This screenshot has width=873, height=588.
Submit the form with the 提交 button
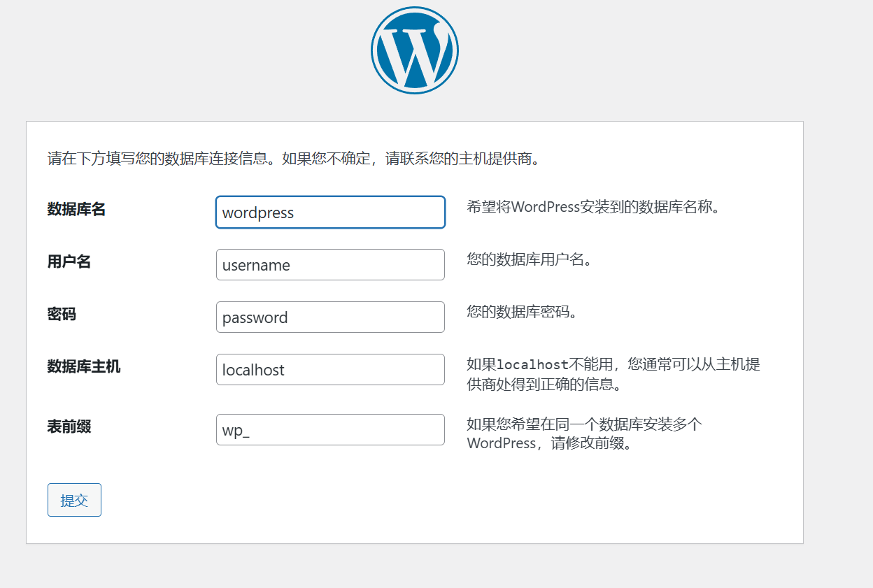pyautogui.click(x=74, y=500)
